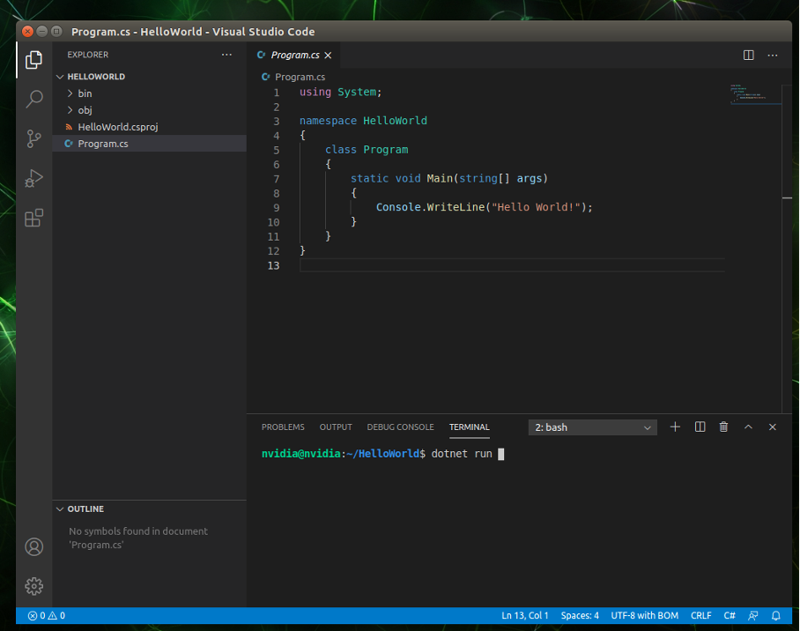Open the Accounts menu icon
Image resolution: width=800 pixels, height=631 pixels.
34,547
